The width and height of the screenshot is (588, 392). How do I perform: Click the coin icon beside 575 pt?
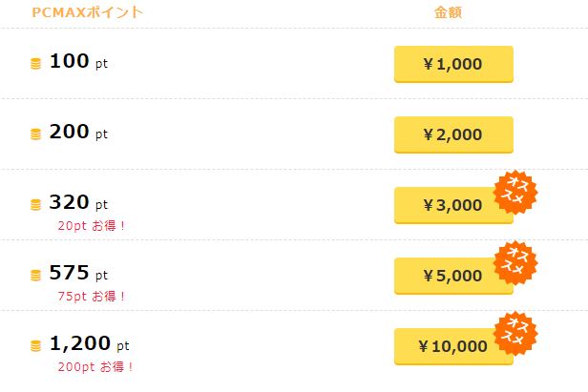(x=36, y=276)
